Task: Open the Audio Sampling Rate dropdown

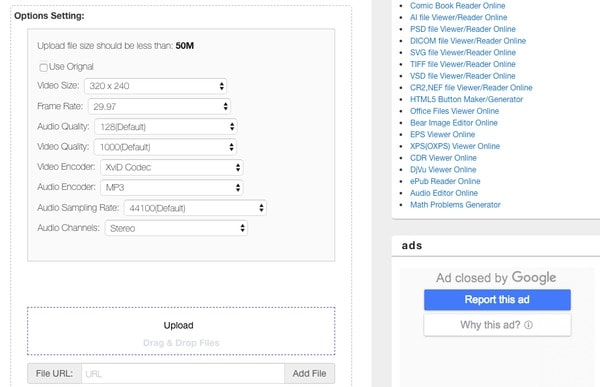Action: [x=195, y=208]
